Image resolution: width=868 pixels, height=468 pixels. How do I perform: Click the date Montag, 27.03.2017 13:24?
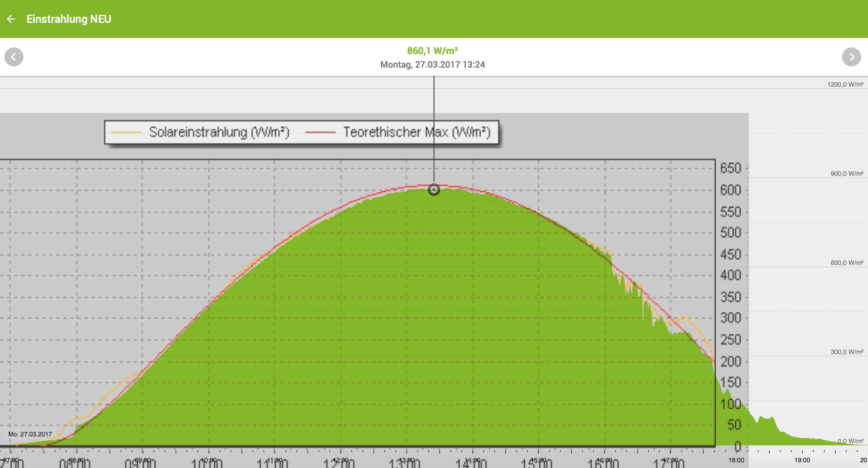tap(432, 65)
